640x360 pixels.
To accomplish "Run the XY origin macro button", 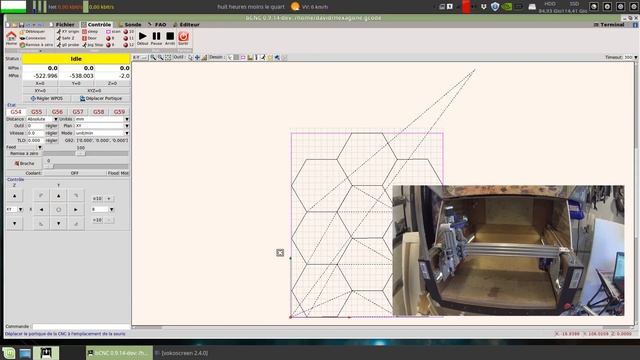I will (x=68, y=31).
